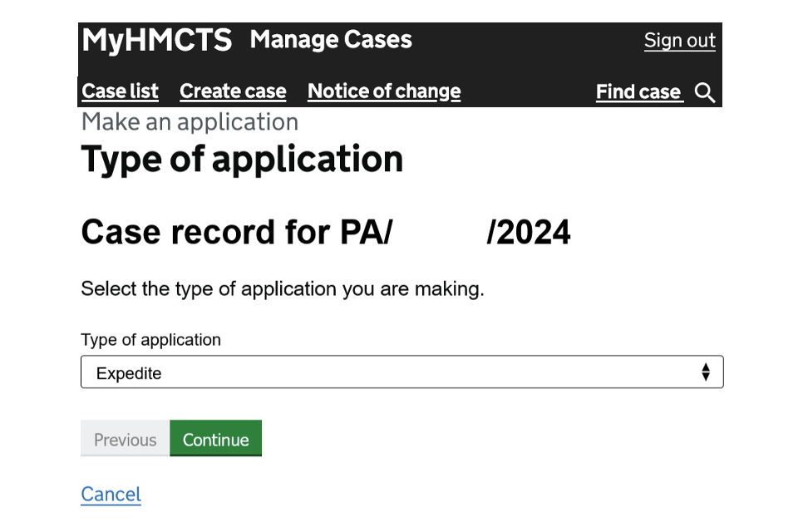This screenshot has width=798, height=532.
Task: Select the Find case link
Action: tap(638, 92)
